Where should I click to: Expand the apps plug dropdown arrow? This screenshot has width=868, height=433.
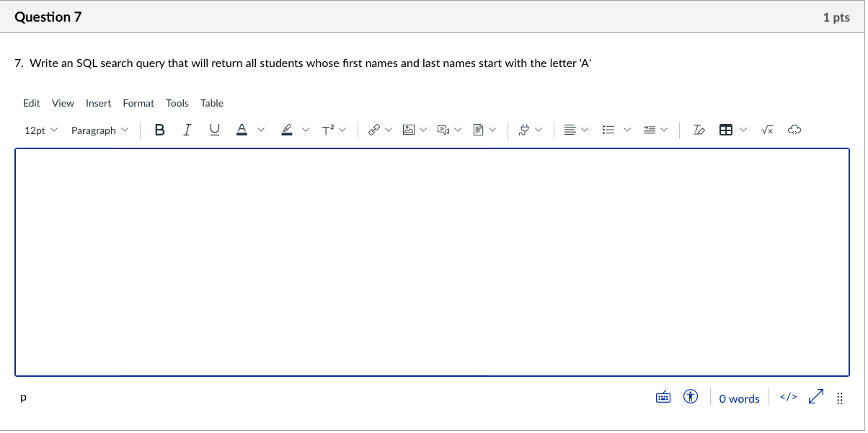point(539,130)
